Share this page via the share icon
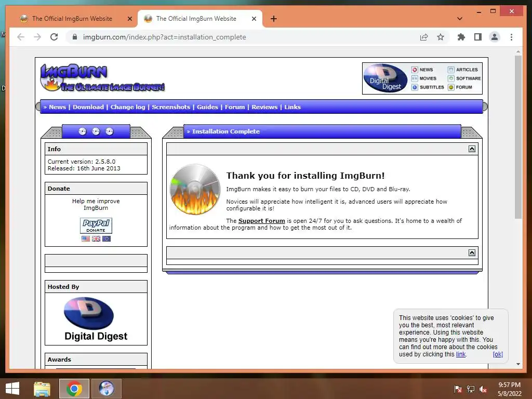This screenshot has width=532, height=399. pyautogui.click(x=424, y=37)
